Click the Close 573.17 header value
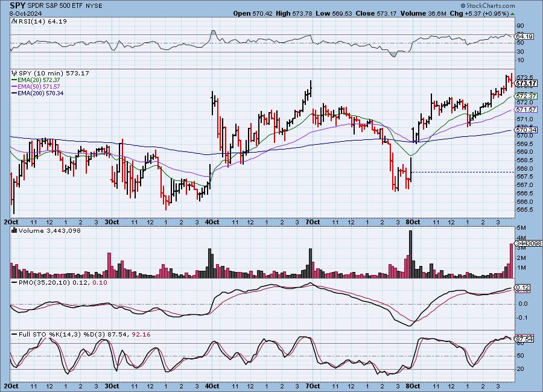The image size is (543, 392). pyautogui.click(x=376, y=13)
